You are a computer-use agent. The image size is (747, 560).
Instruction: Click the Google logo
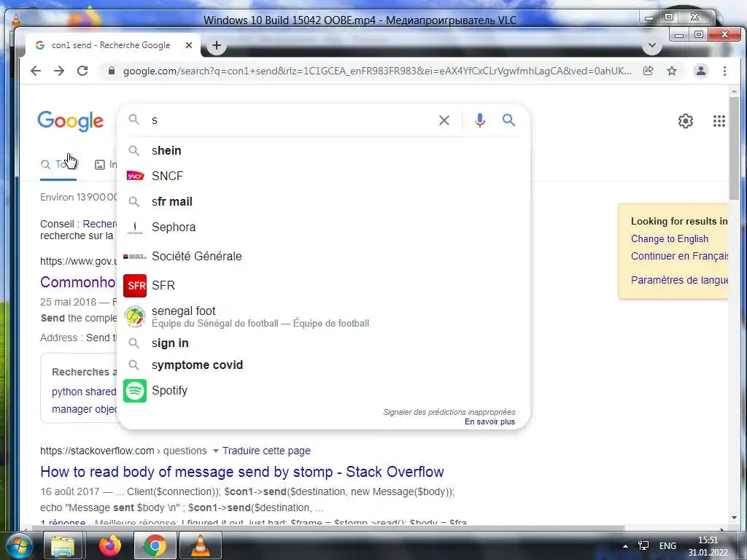click(x=71, y=121)
